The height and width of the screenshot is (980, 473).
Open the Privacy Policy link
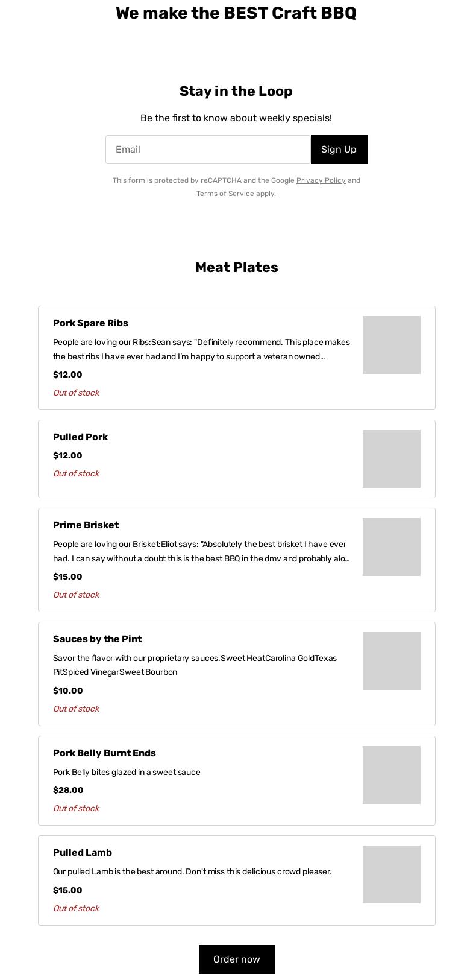click(x=321, y=180)
